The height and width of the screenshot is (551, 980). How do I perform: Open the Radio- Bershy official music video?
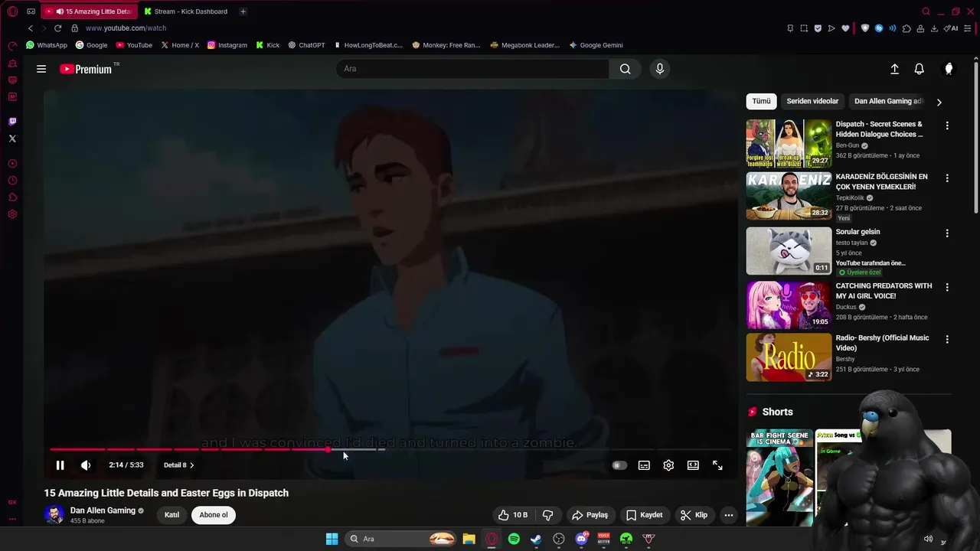coord(789,357)
